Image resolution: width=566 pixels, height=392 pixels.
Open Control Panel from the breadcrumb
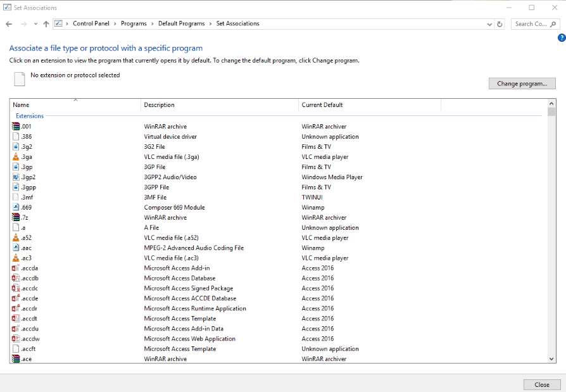[x=91, y=23]
